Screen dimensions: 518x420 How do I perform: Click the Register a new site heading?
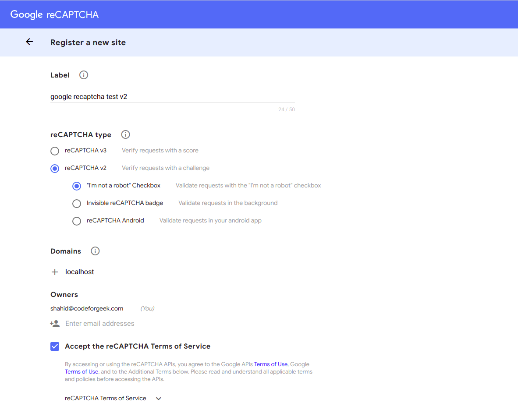click(x=88, y=42)
